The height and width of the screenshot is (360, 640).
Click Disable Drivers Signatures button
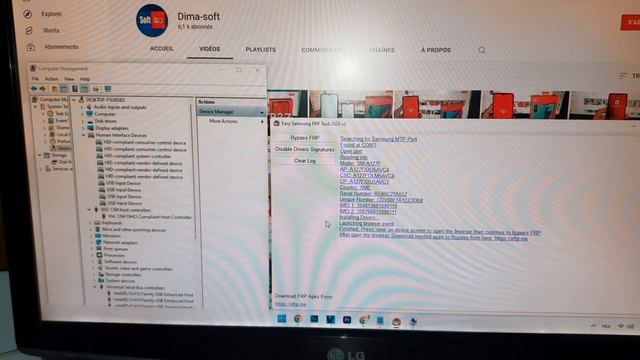(x=304, y=149)
